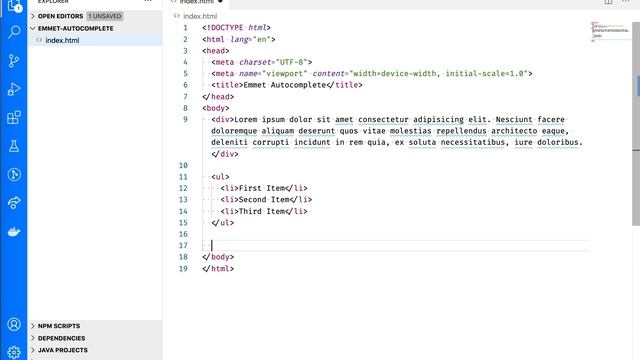Open the Source Control view
The image size is (640, 360).
[14, 61]
